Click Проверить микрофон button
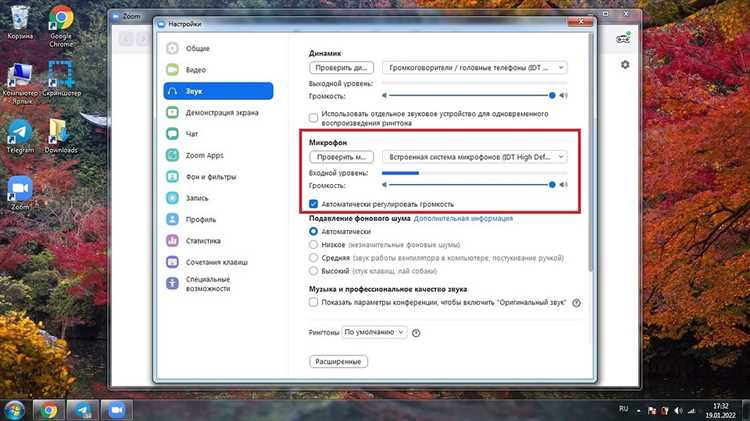 point(342,157)
